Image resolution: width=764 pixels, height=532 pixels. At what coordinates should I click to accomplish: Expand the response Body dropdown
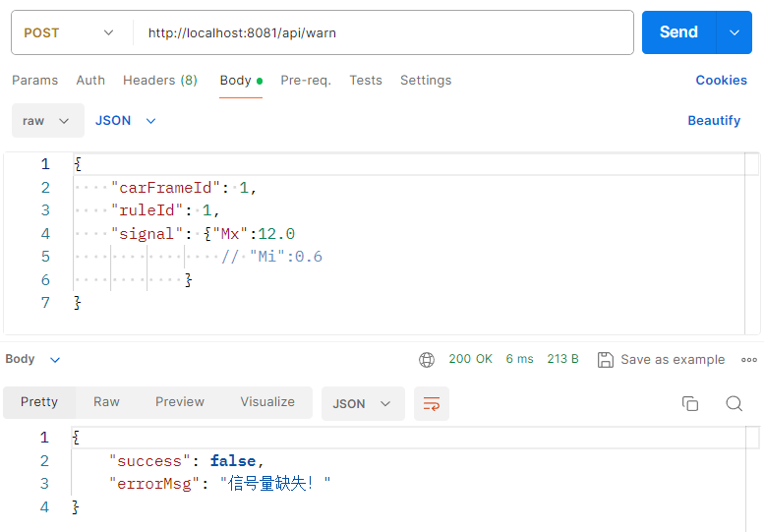(x=32, y=359)
